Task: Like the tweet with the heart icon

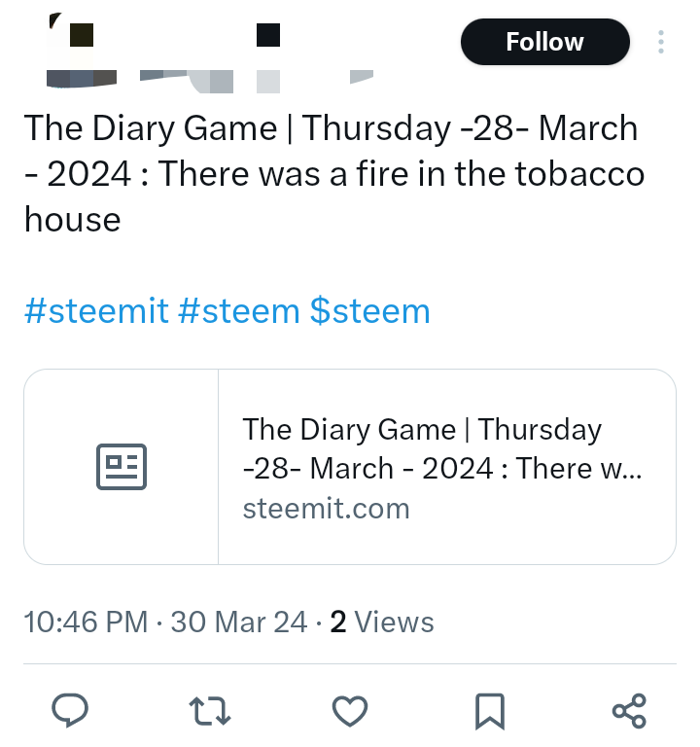Action: pyautogui.click(x=349, y=711)
